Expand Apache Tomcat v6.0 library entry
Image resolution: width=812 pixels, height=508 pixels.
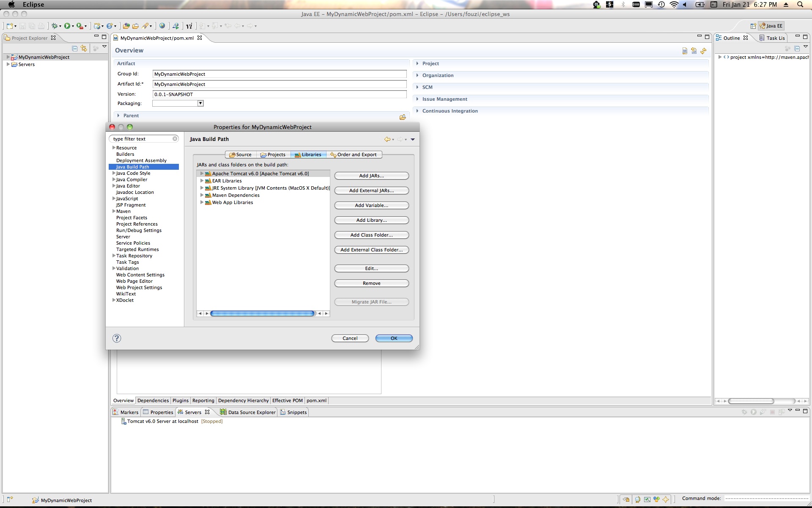click(202, 174)
